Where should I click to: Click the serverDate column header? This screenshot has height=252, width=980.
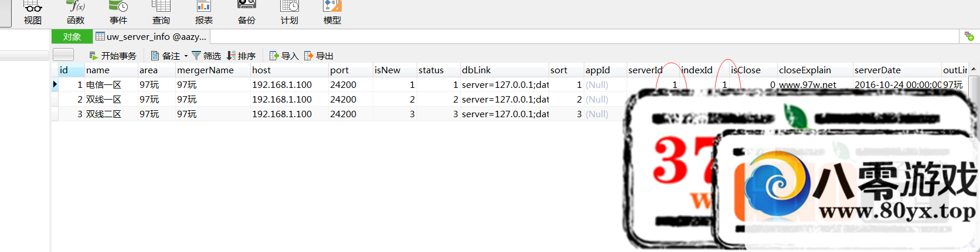pyautogui.click(x=877, y=70)
